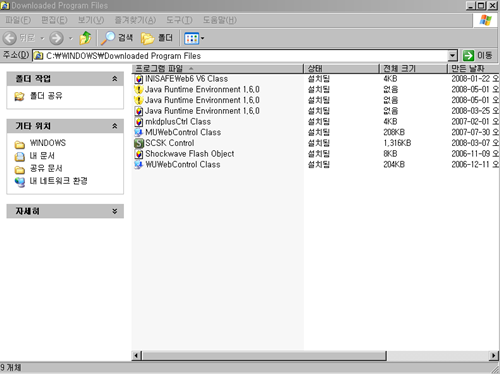500x374 pixels.
Task: Select the INISAFEWeb6 V6 Class entry
Action: tap(187, 79)
